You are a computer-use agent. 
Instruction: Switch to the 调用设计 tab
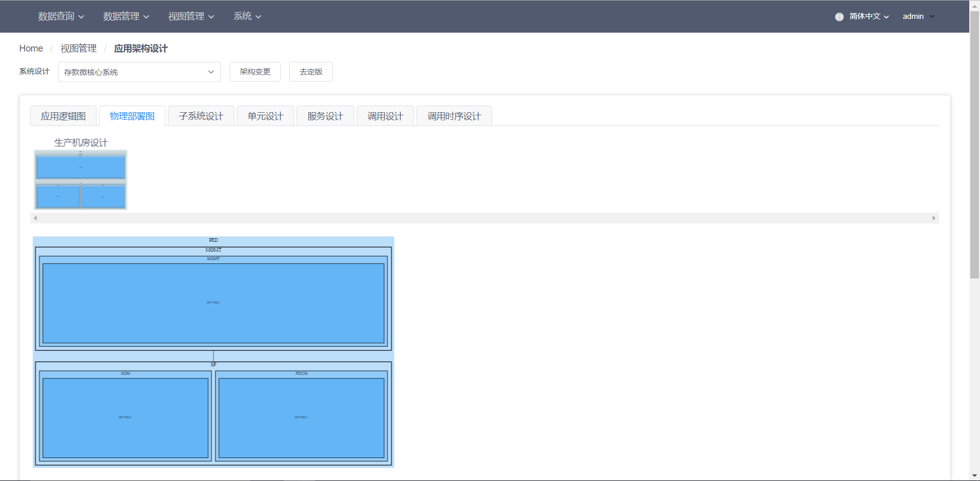pos(385,116)
